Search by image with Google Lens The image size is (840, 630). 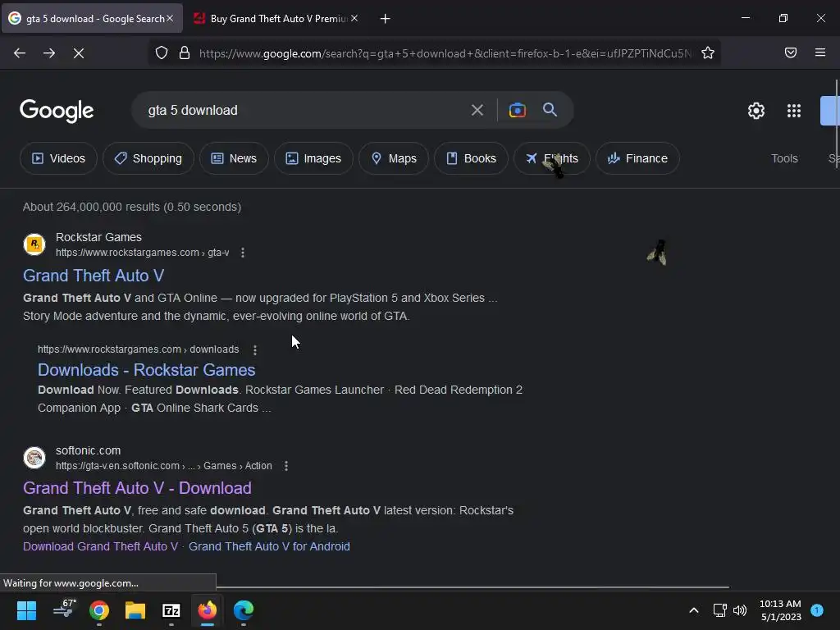[517, 111]
